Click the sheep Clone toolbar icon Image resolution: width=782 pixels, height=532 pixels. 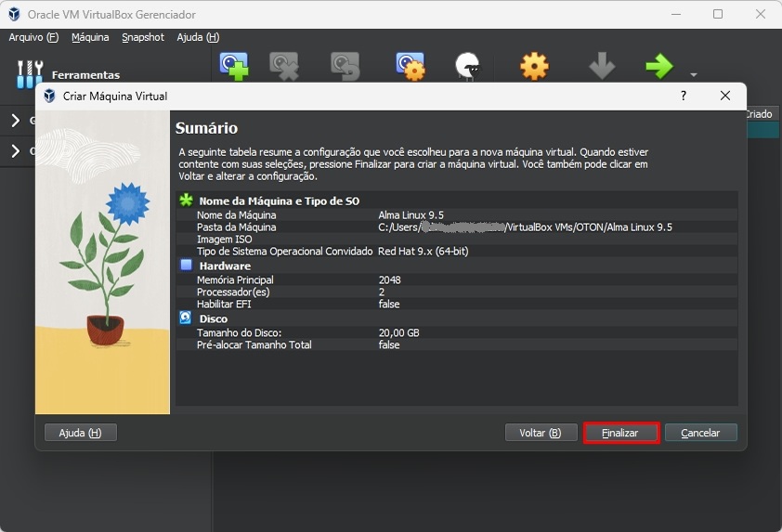468,66
